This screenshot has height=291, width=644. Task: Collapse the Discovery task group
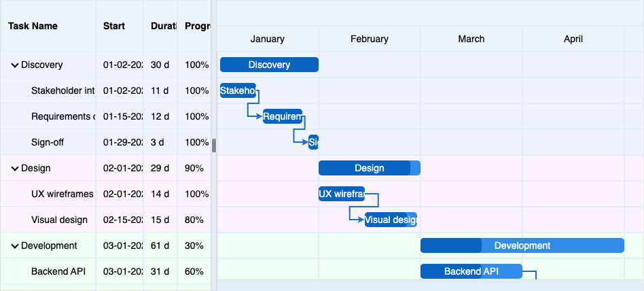tap(14, 65)
